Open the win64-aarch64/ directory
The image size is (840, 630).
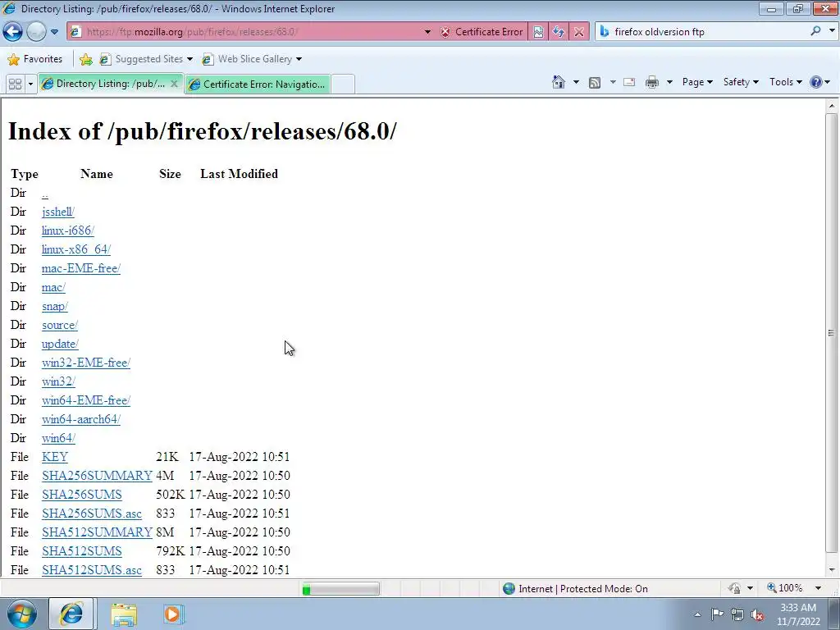point(81,419)
